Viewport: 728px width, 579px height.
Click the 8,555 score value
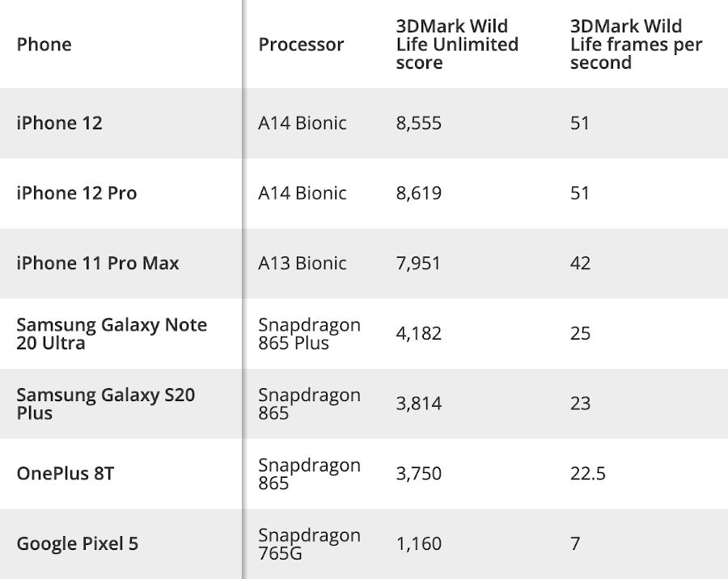[x=419, y=123]
